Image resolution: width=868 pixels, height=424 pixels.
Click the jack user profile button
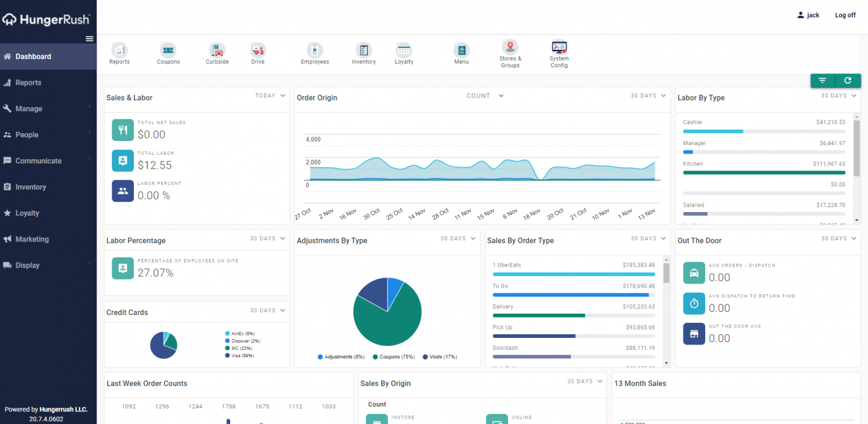[808, 15]
